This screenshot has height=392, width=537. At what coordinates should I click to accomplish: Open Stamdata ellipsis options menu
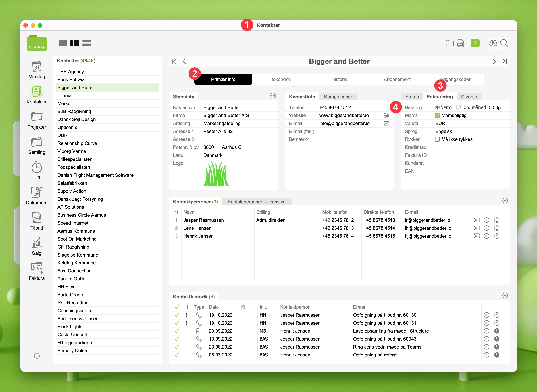[x=273, y=96]
